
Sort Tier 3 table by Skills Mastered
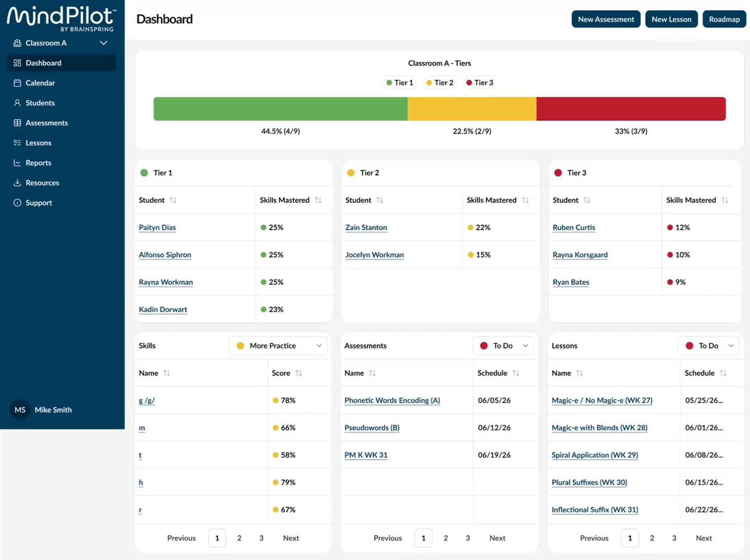[x=725, y=200]
